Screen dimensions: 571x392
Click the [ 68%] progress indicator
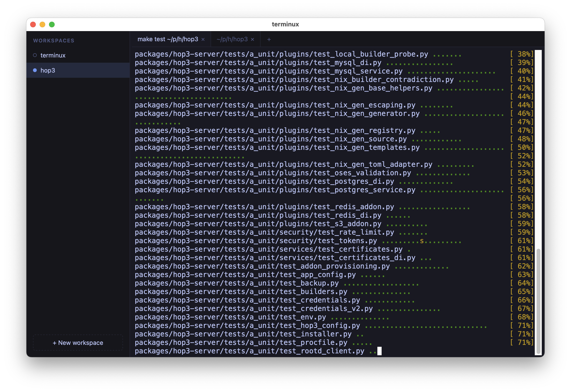(x=522, y=317)
